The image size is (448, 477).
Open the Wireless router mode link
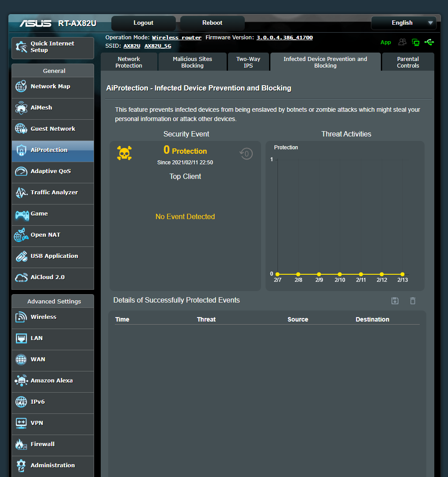(x=177, y=38)
